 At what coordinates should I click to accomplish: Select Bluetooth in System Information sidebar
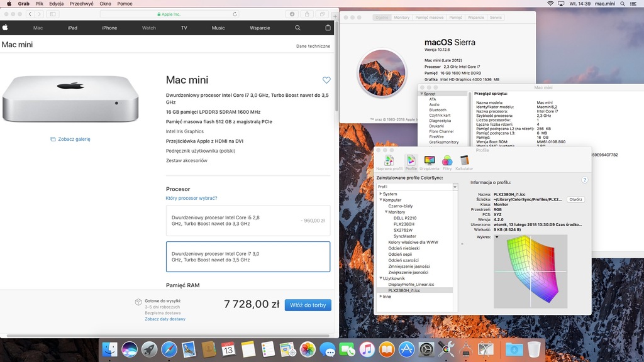click(438, 110)
